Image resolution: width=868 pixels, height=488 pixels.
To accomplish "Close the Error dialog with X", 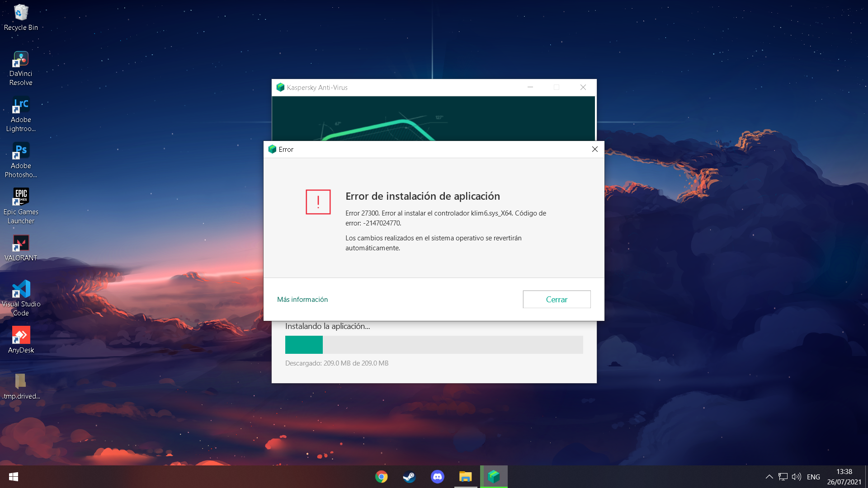I will pos(594,149).
